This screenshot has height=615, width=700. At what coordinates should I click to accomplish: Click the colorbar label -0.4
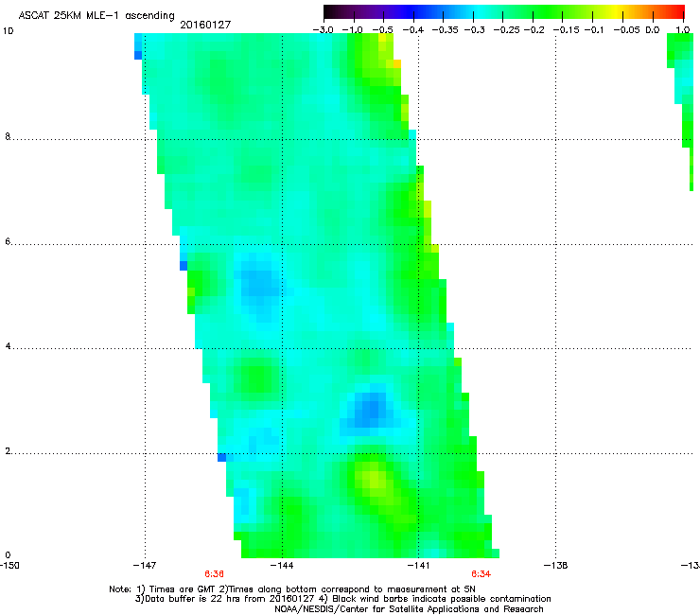[x=413, y=30]
